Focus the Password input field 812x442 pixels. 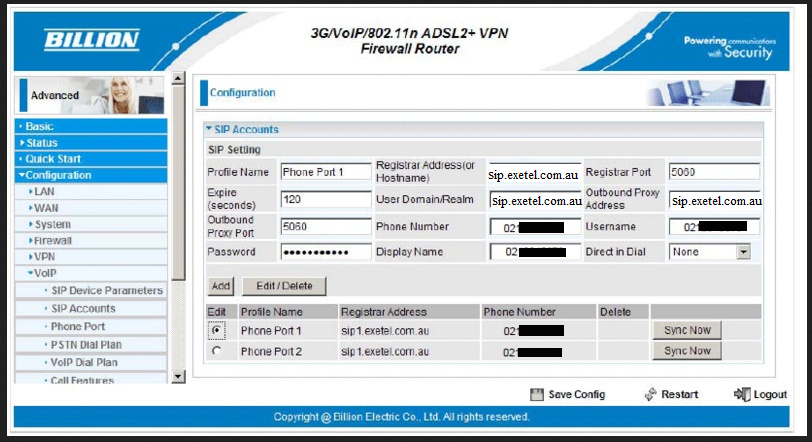click(x=326, y=252)
